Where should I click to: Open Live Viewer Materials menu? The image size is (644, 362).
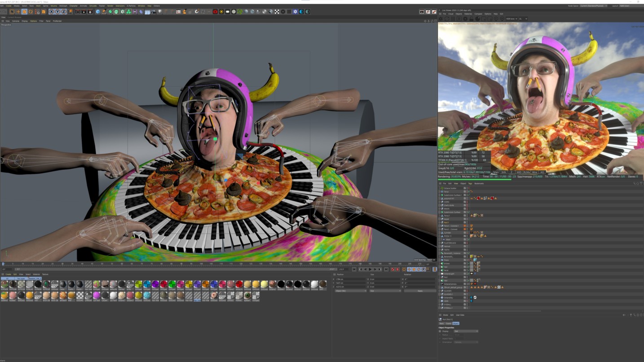tap(468, 14)
